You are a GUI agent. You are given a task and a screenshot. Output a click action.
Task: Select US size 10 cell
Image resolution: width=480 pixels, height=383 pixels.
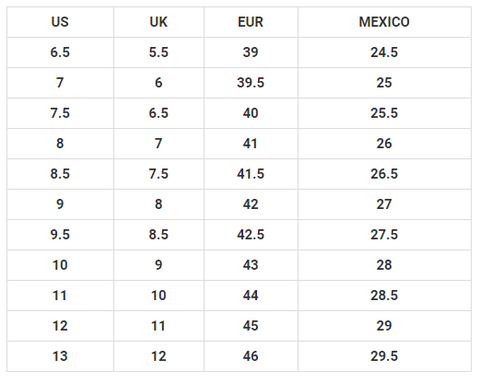tap(60, 265)
